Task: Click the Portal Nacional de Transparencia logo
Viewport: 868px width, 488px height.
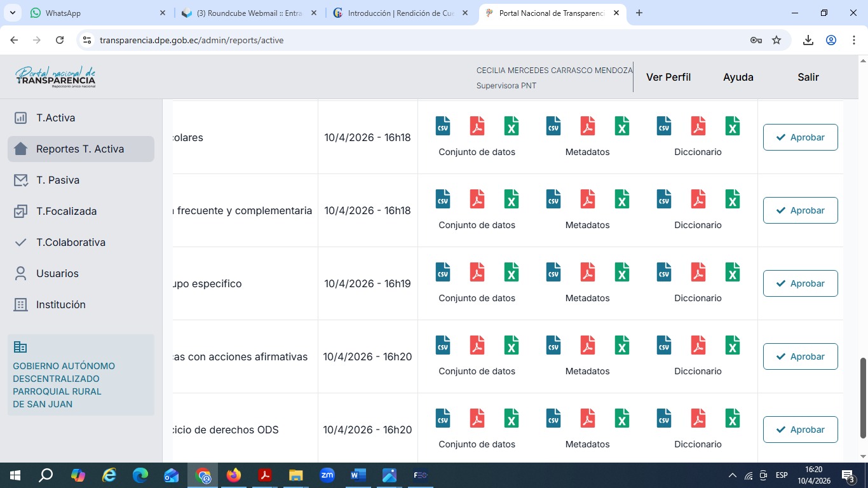Action: pos(55,77)
